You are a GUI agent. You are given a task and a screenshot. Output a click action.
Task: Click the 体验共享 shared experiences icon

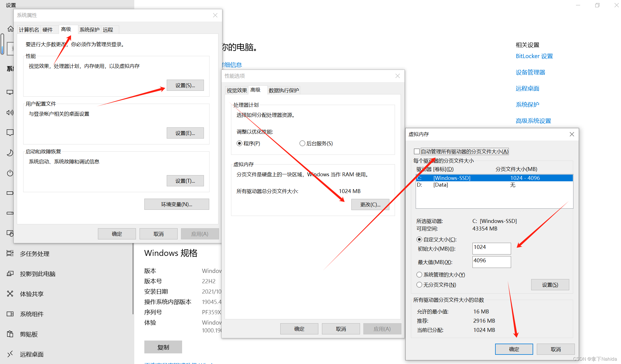10,294
